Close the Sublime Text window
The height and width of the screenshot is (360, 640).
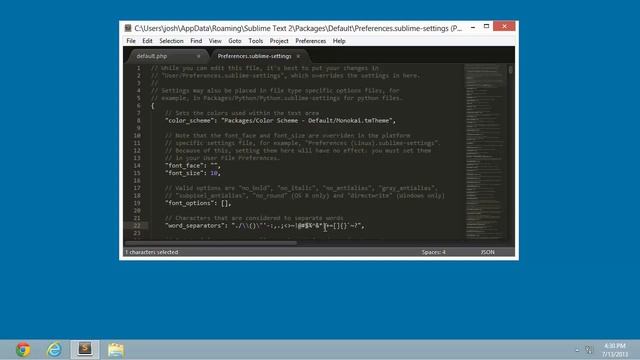pos(504,27)
